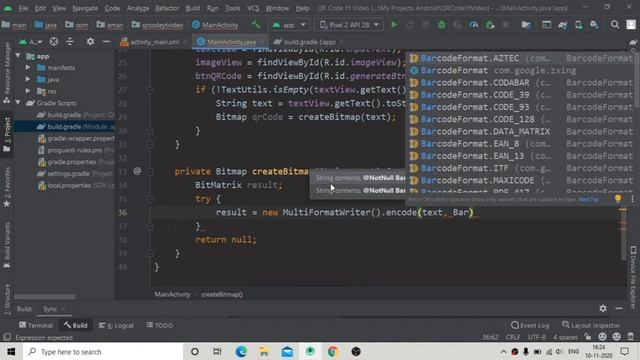Open the Terminal tool window

[36, 325]
